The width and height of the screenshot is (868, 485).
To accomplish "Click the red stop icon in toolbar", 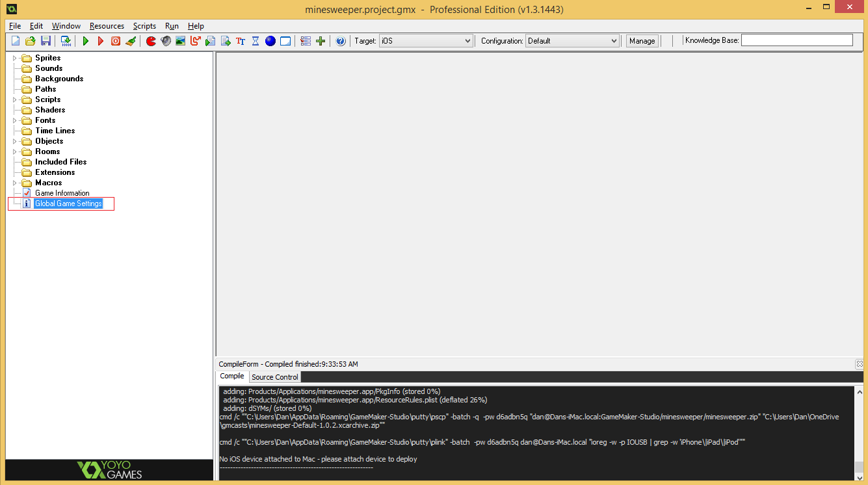I will [116, 41].
